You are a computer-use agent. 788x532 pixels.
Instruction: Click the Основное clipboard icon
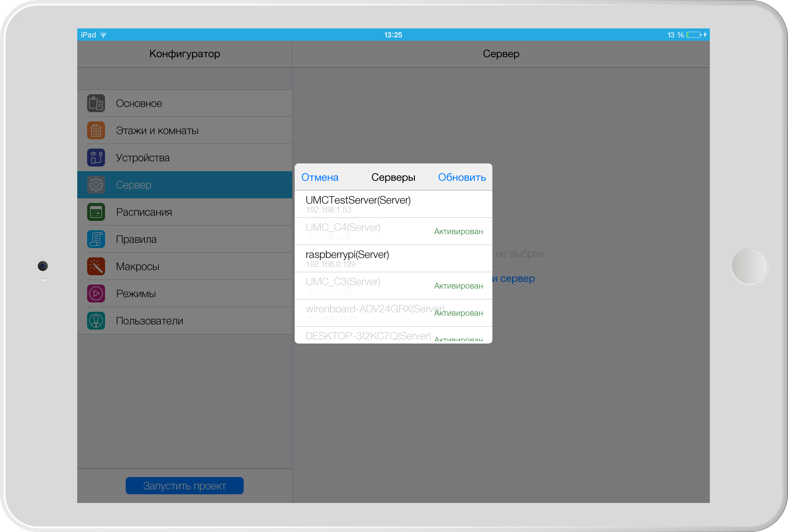96,103
